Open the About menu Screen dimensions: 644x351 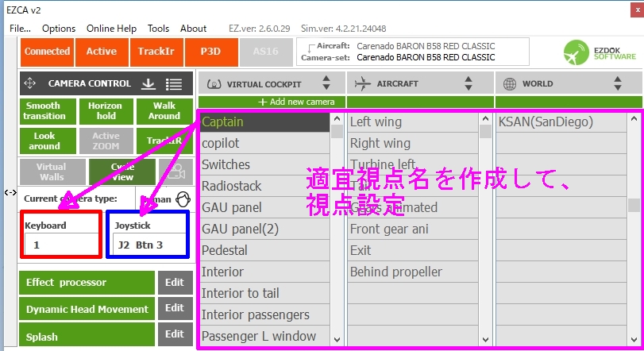(194, 29)
